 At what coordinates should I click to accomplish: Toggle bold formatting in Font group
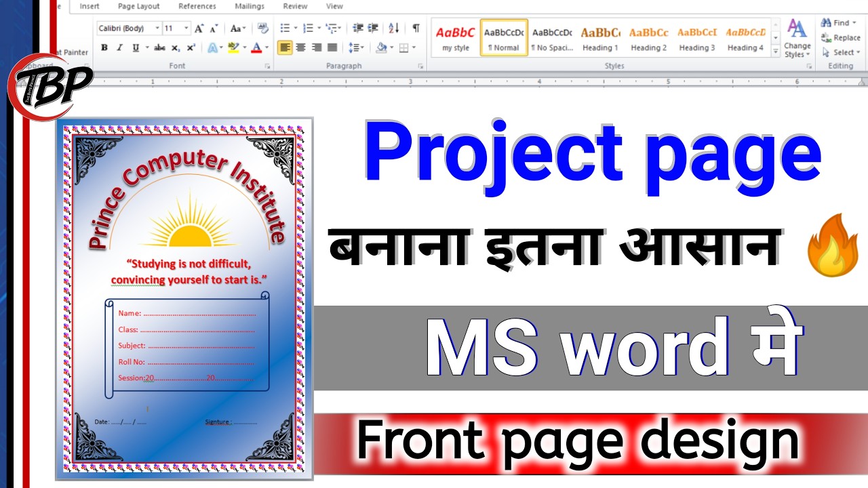coord(104,47)
